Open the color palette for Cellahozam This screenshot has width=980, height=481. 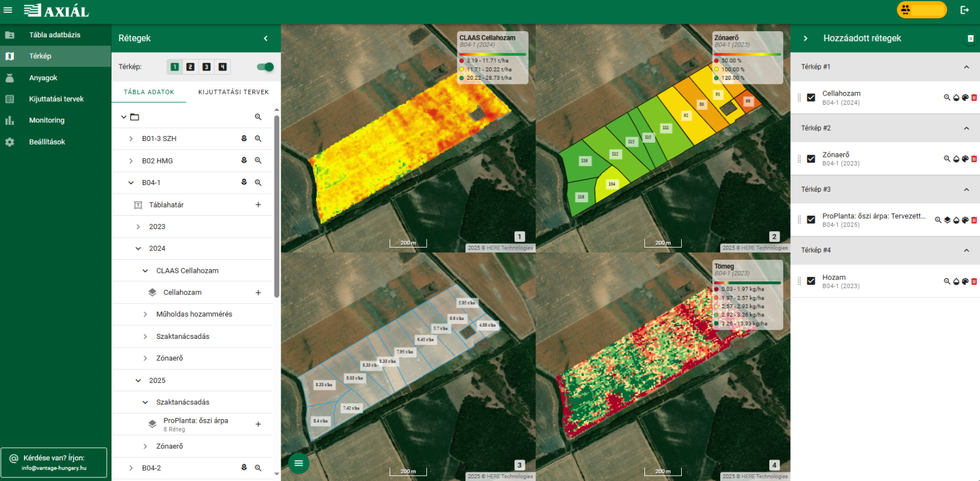[x=965, y=97]
